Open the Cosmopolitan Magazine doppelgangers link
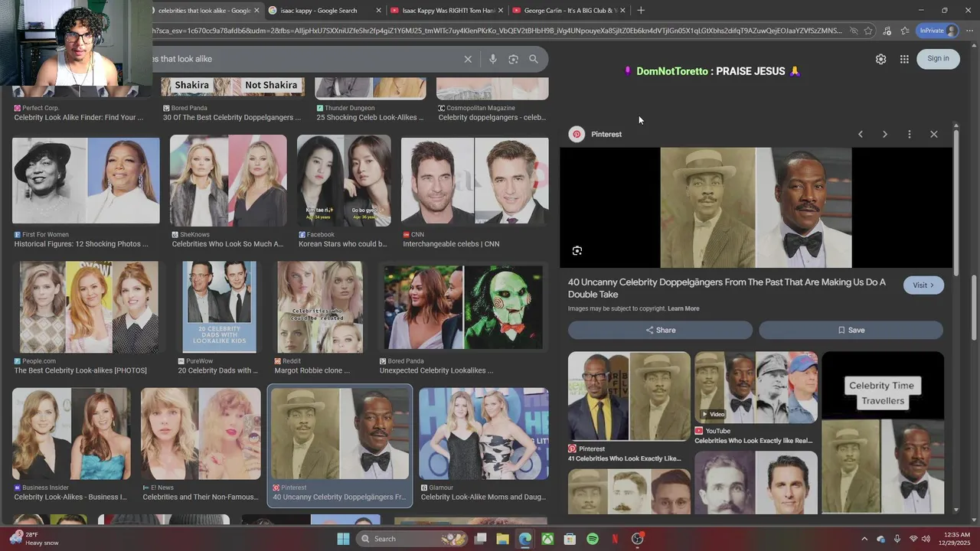Viewport: 980px width, 551px height. [x=493, y=117]
